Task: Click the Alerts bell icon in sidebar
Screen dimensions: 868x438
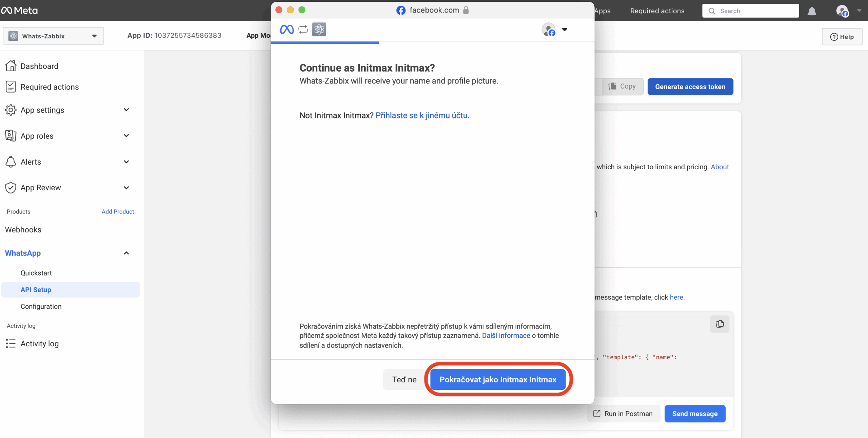Action: (x=11, y=162)
